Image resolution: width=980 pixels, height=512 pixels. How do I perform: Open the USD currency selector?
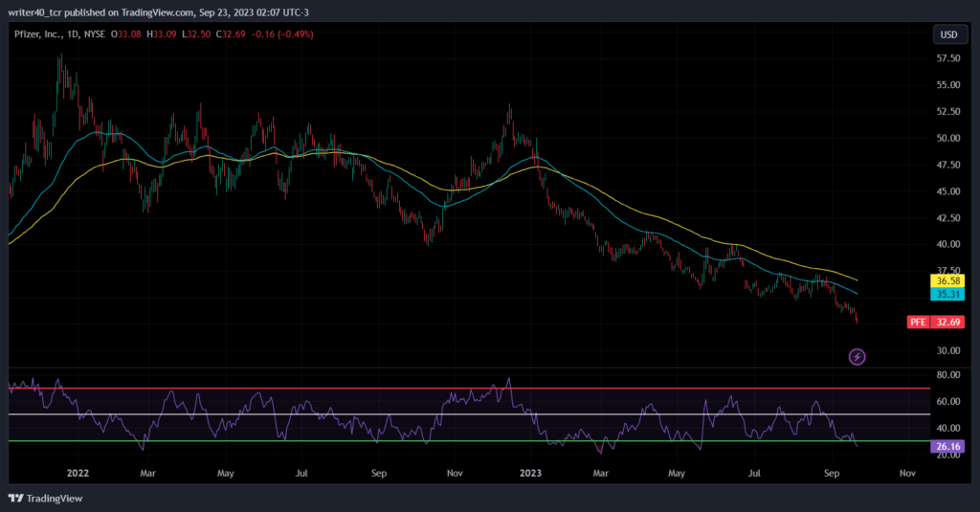[x=948, y=34]
